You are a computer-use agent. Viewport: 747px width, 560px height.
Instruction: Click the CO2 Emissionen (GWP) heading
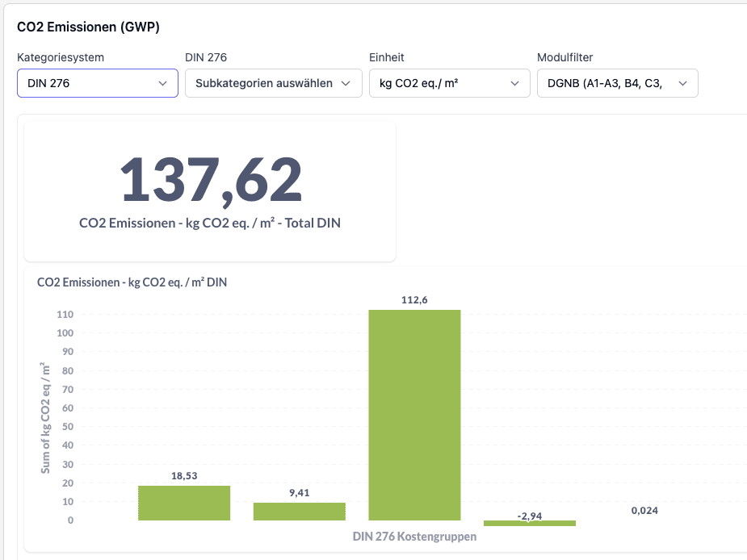[x=88, y=27]
